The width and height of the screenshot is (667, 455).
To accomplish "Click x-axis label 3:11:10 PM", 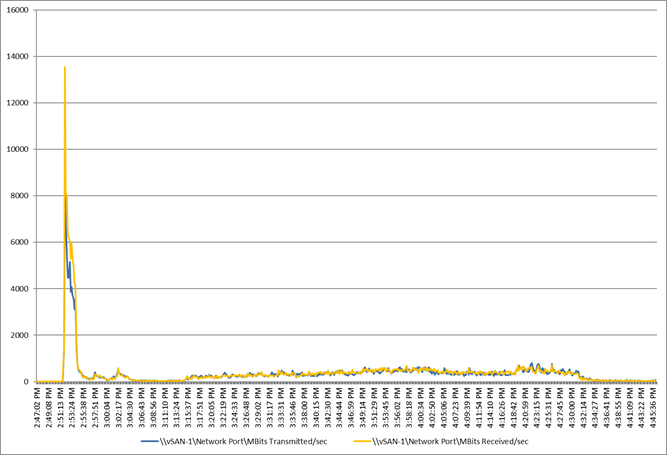I will click(x=165, y=407).
